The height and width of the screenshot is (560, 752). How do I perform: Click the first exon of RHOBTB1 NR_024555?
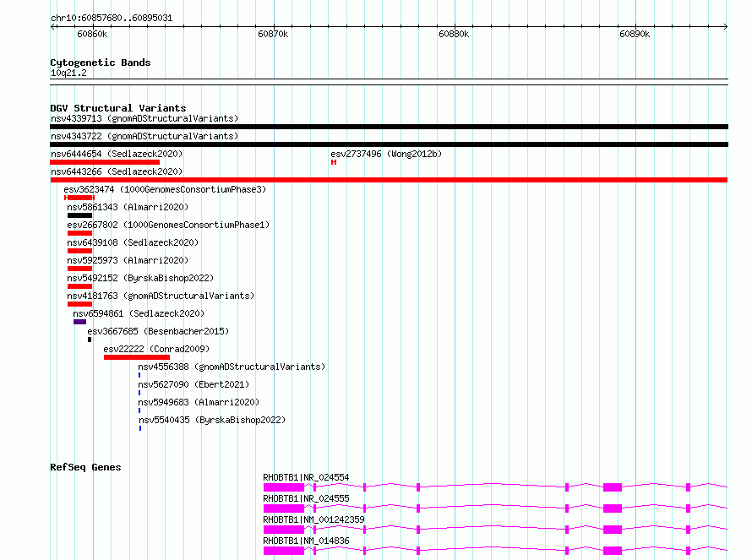pos(284,508)
